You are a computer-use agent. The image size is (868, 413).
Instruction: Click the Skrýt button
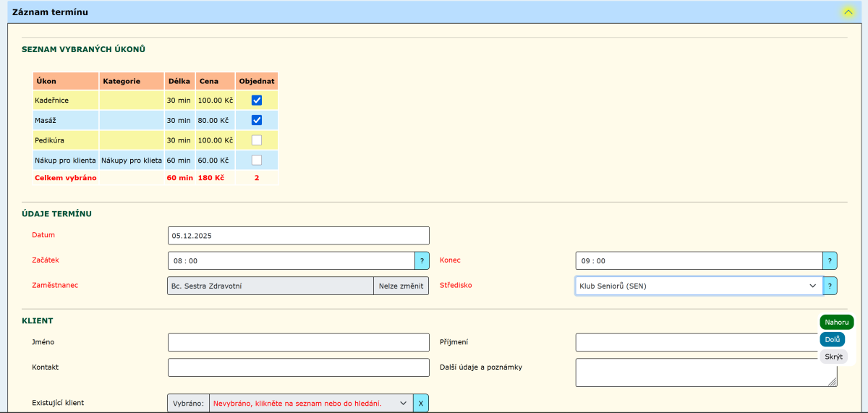click(x=833, y=357)
